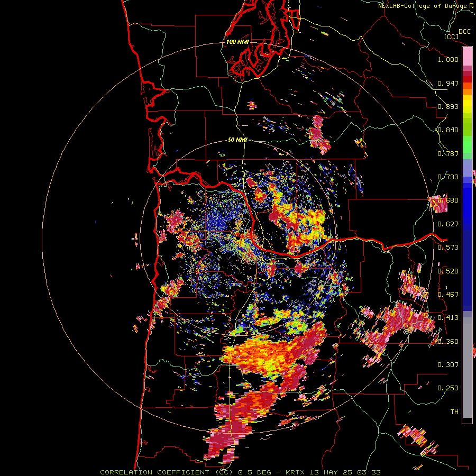Click the 50 NMI range ring label
This screenshot has width=476, height=476.
tap(237, 140)
